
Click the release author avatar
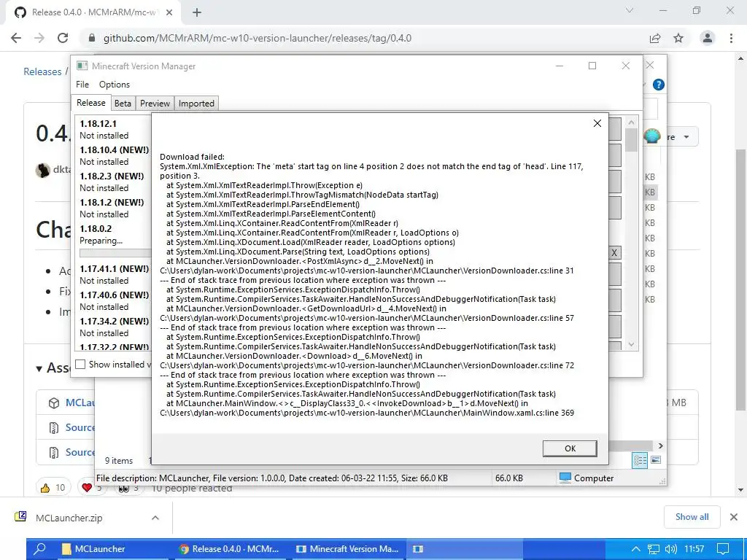pos(43,169)
